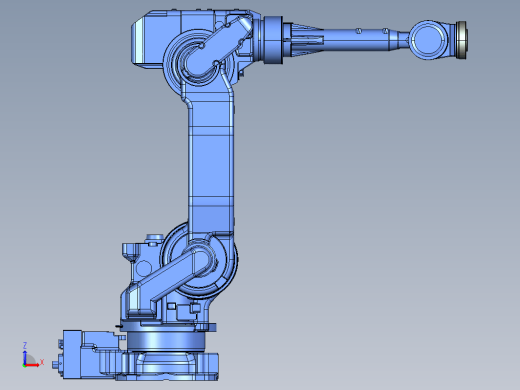
Task: Select the rotating turret ring above the base
Action: click(166, 342)
